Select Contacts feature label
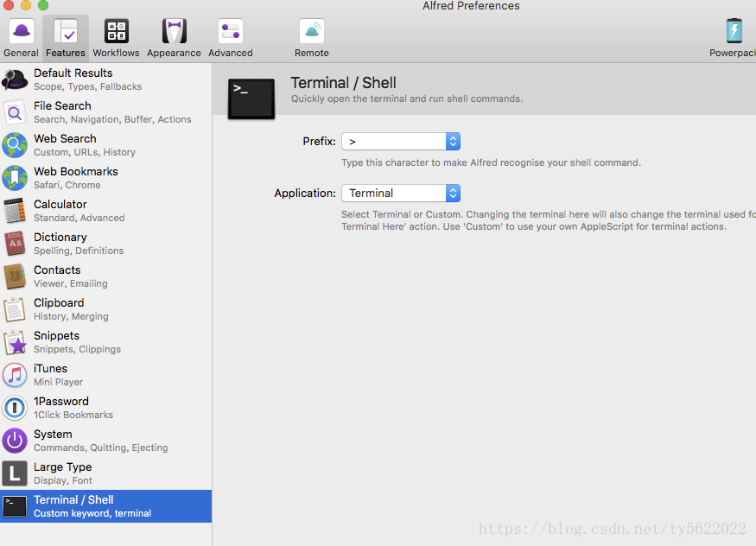Image resolution: width=756 pixels, height=546 pixels. tap(57, 270)
